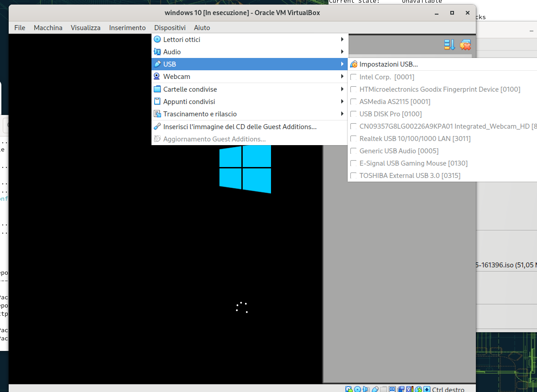This screenshot has width=537, height=392.
Task: Open the Inserimento menu
Action: [127, 28]
